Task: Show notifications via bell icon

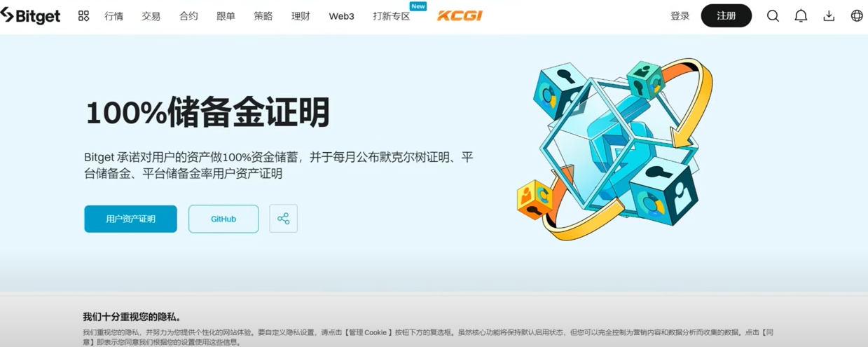Action: coord(801,15)
